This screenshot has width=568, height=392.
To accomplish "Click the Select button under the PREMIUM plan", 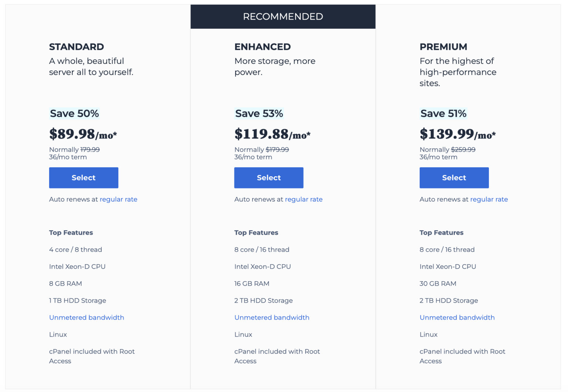I will (454, 178).
